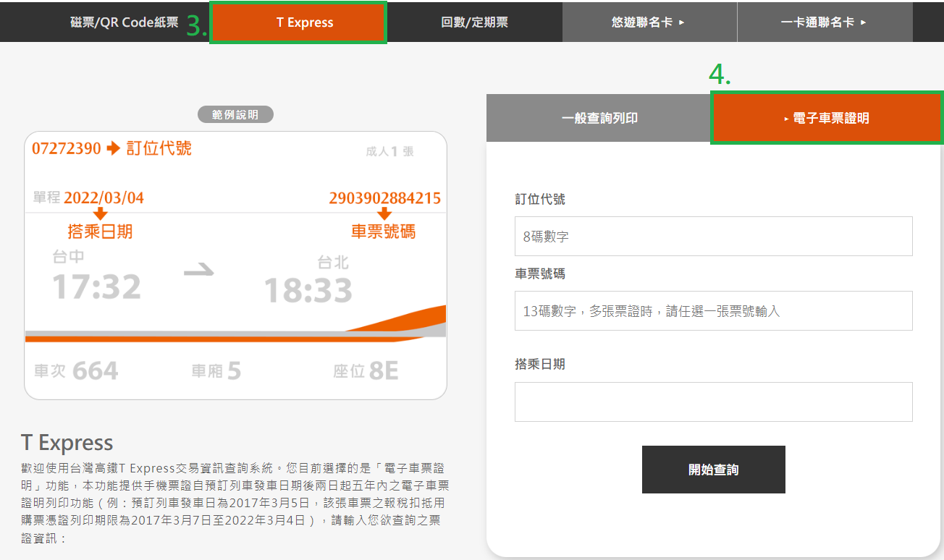Click the down arrow above 搭乘日期 label
The width and height of the screenshot is (944, 560).
click(100, 214)
